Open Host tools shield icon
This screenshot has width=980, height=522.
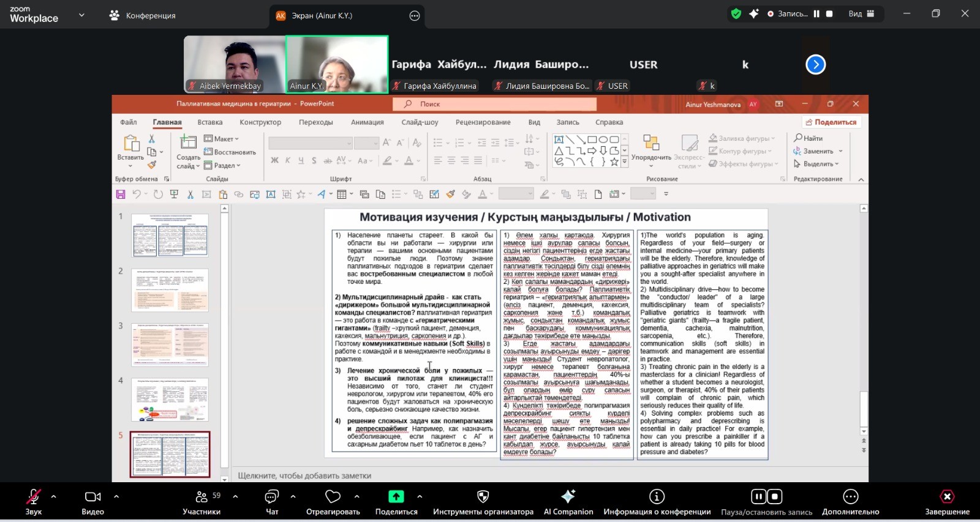[x=483, y=497]
